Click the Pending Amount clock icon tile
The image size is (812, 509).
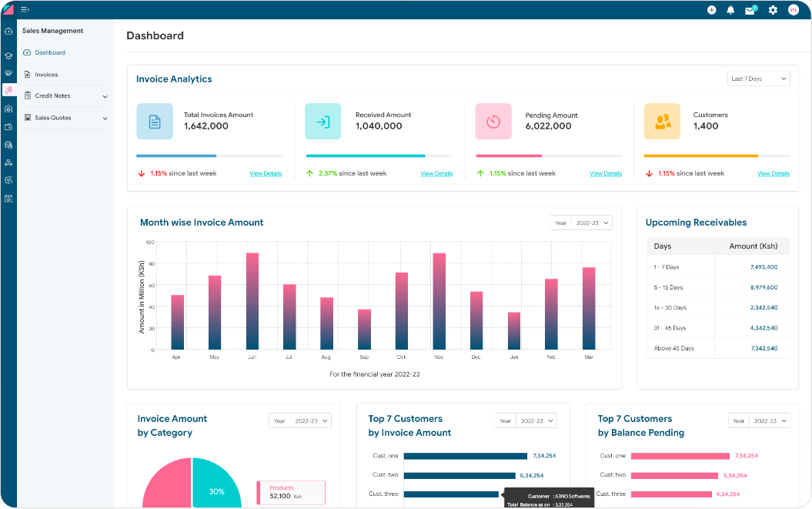(493, 122)
